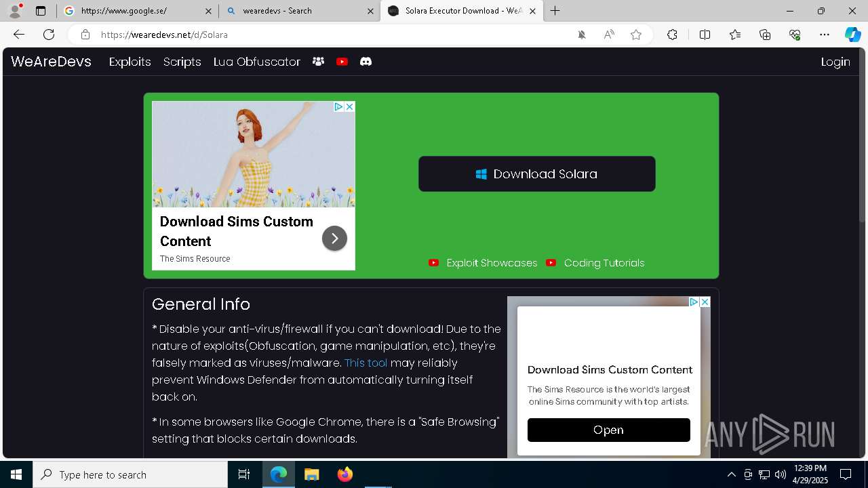868x488 pixels.
Task: Open the Extensions puzzle icon
Action: [x=672, y=35]
